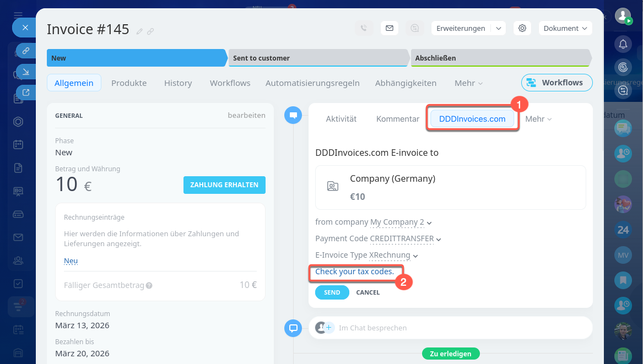Click the Check your tax codes link

[354, 271]
